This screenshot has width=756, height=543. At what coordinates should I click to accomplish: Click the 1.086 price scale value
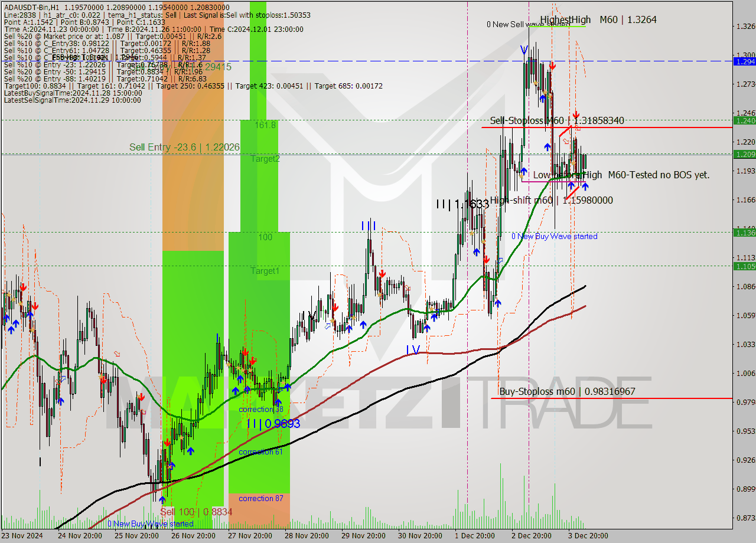pyautogui.click(x=745, y=286)
